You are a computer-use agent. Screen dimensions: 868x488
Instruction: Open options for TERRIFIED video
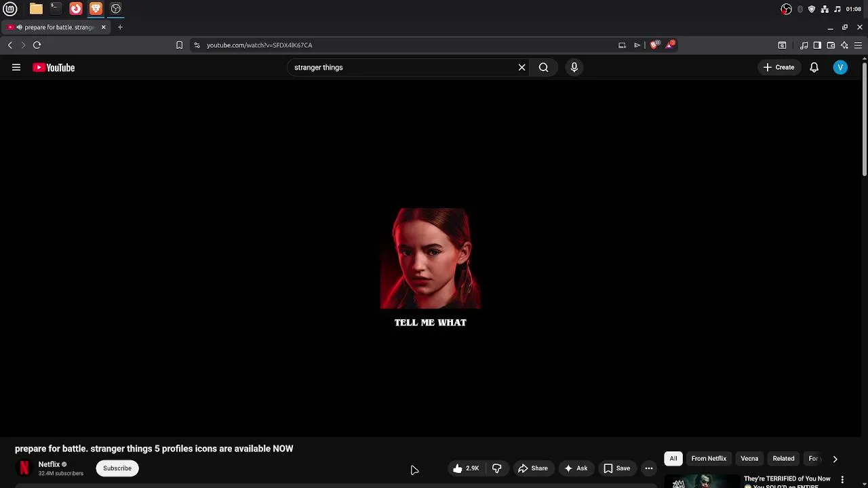coord(842,479)
